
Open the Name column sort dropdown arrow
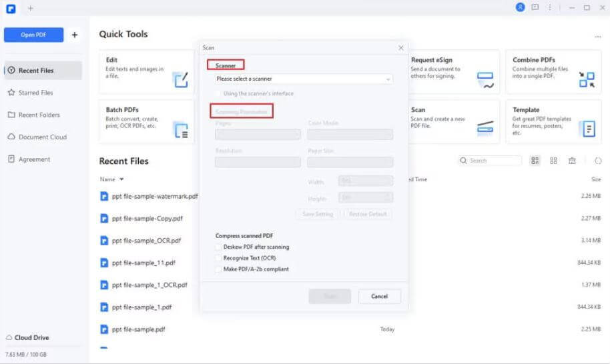click(121, 179)
